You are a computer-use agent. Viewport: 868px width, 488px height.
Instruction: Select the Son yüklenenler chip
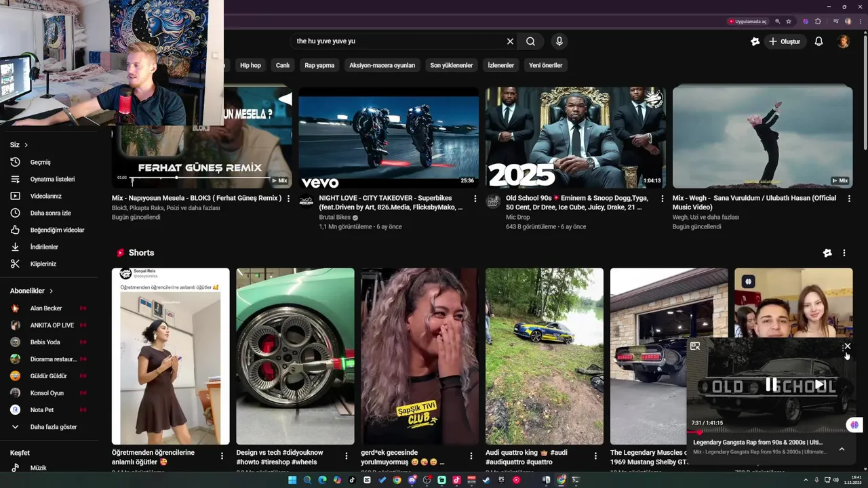click(451, 65)
